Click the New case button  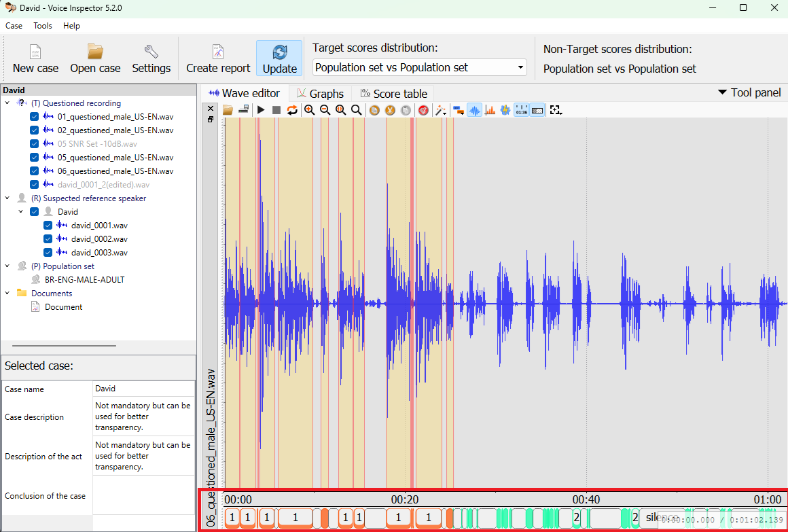tap(36, 59)
